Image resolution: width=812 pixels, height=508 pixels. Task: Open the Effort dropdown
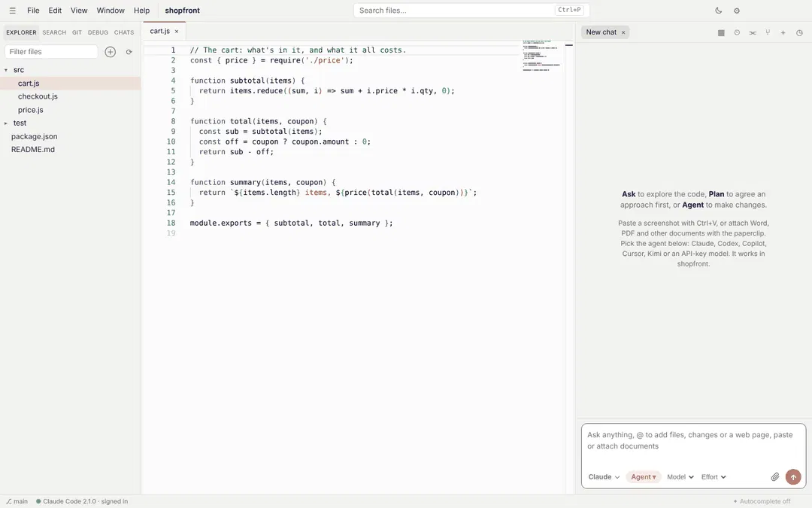coord(714,477)
